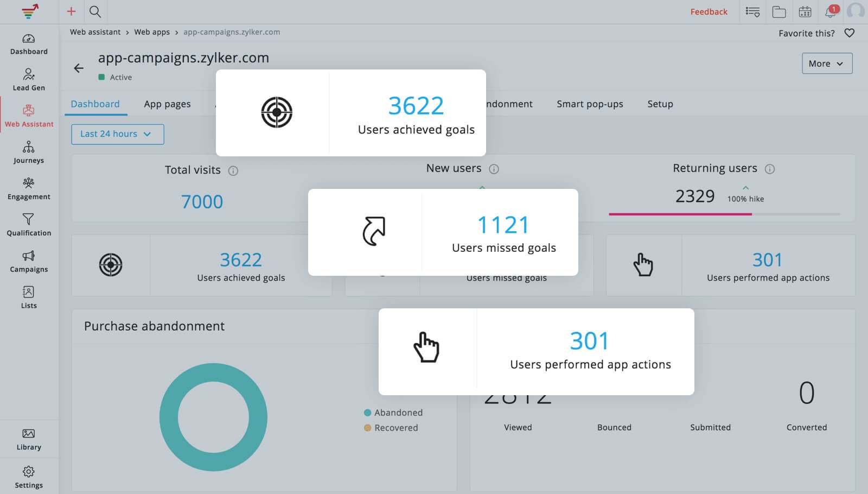Open the notifications bell
Image resolution: width=868 pixels, height=494 pixels.
[831, 11]
